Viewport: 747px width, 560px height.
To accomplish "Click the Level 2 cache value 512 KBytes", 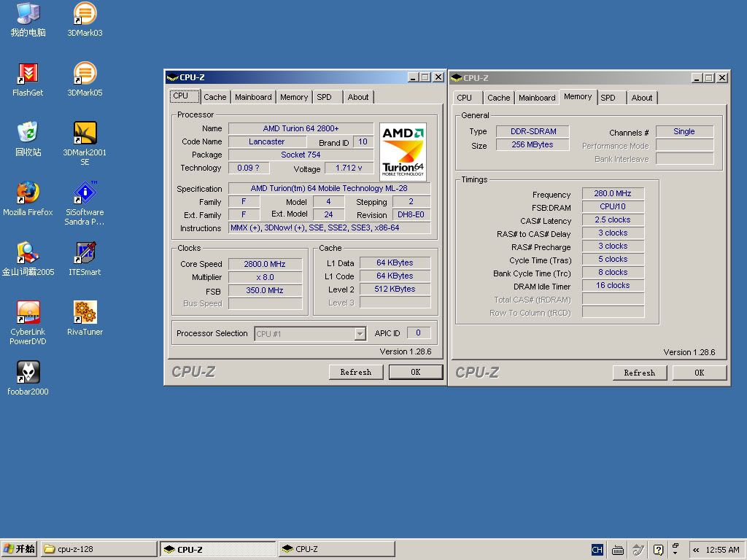I will tap(395, 289).
